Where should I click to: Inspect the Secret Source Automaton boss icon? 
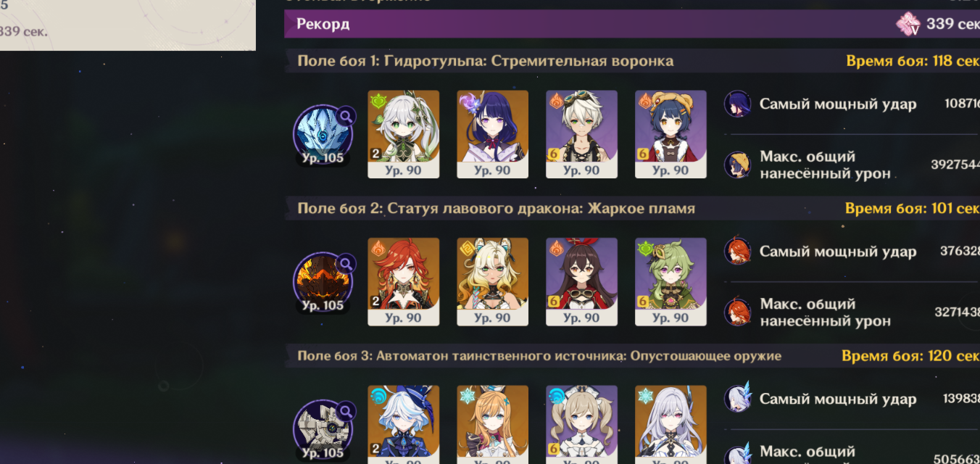(323, 430)
